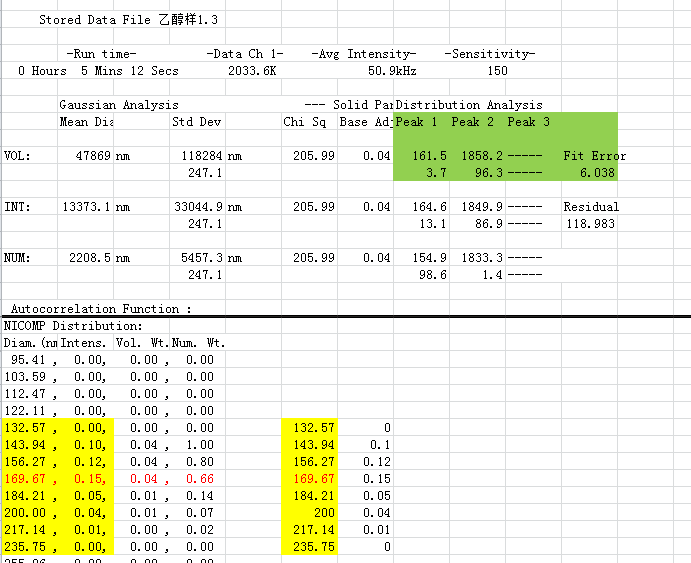Screen dimensions: 691x563
Task: Select the fit error value '6.038'
Action: pyautogui.click(x=597, y=173)
